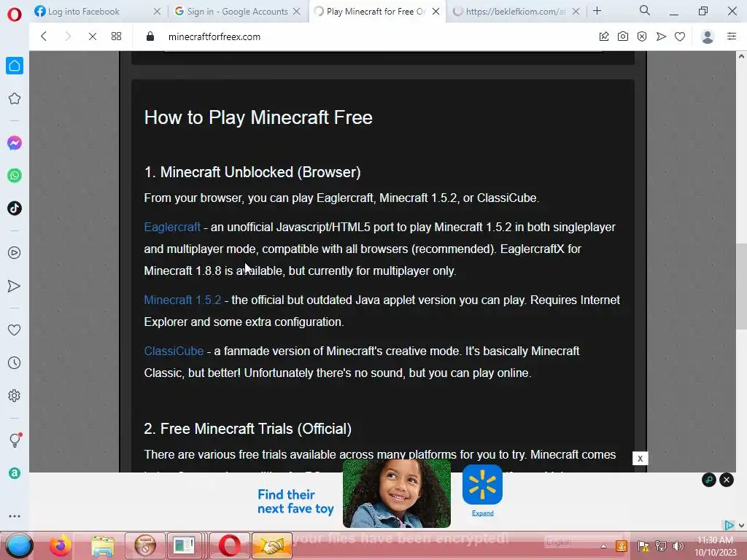Open the Windows Start button

coord(19,545)
